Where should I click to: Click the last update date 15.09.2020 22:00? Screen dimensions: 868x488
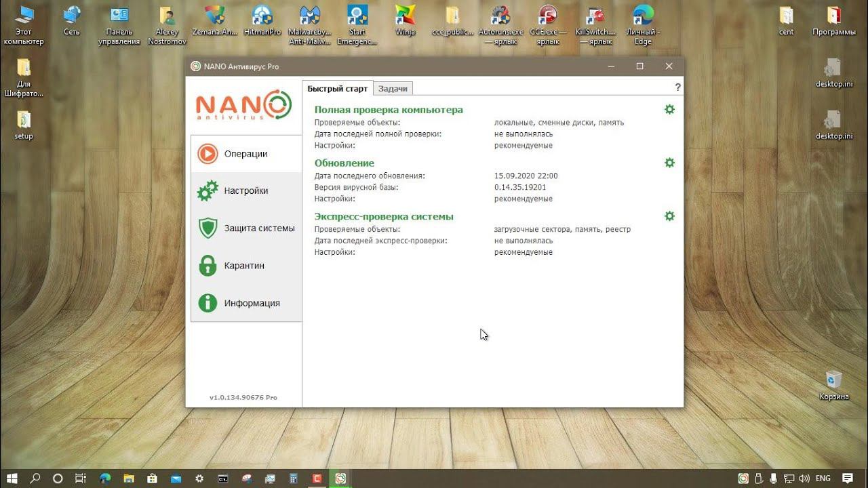526,176
